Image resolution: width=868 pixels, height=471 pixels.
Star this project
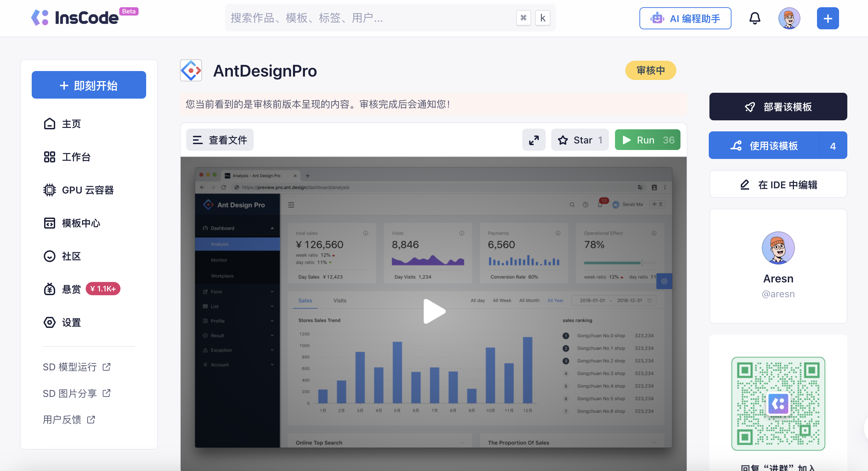click(x=580, y=140)
